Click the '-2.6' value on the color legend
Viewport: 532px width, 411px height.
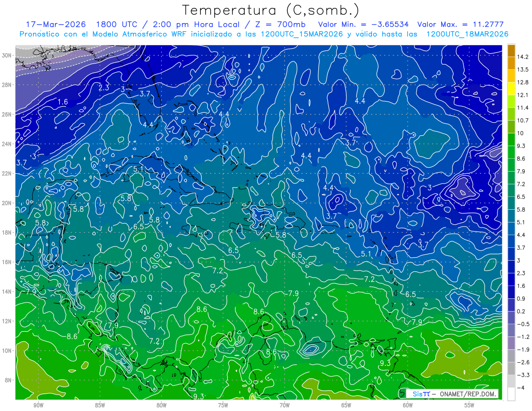tap(523, 362)
